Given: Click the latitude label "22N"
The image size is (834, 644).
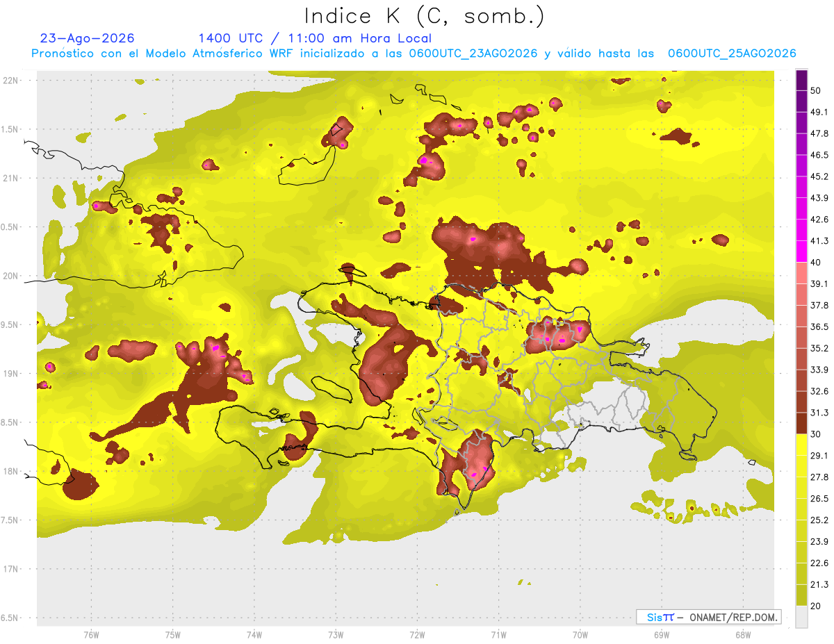Looking at the screenshot, I should (x=11, y=81).
